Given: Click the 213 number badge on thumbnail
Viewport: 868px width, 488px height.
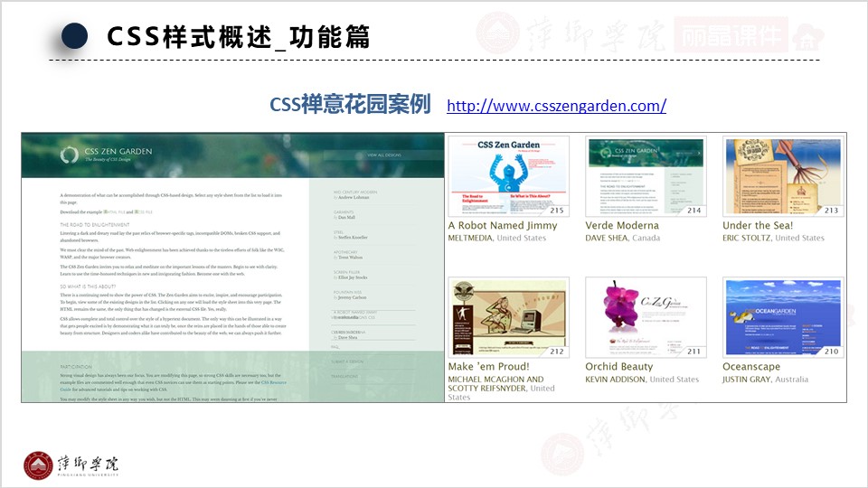Looking at the screenshot, I should point(832,211).
